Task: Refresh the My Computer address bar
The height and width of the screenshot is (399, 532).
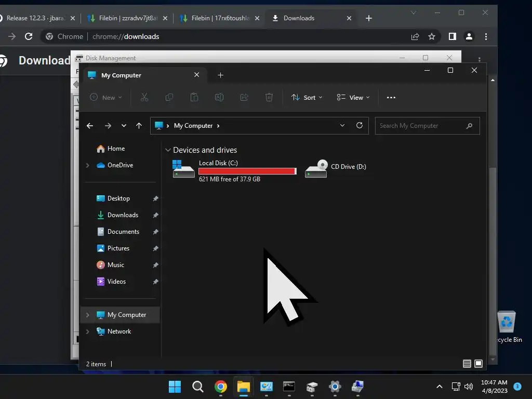Action: click(360, 126)
